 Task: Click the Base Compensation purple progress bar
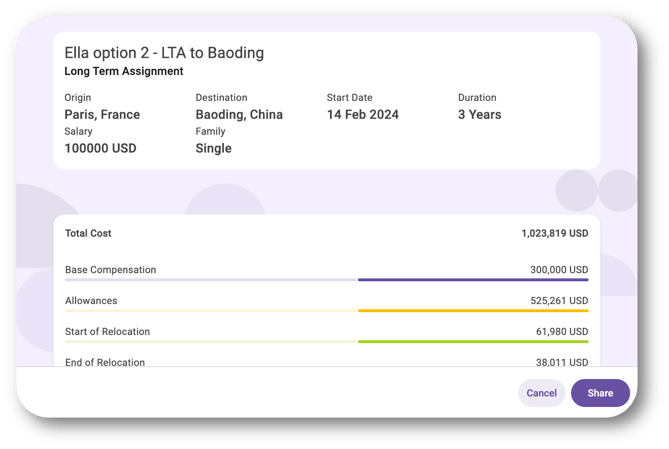pos(473,280)
